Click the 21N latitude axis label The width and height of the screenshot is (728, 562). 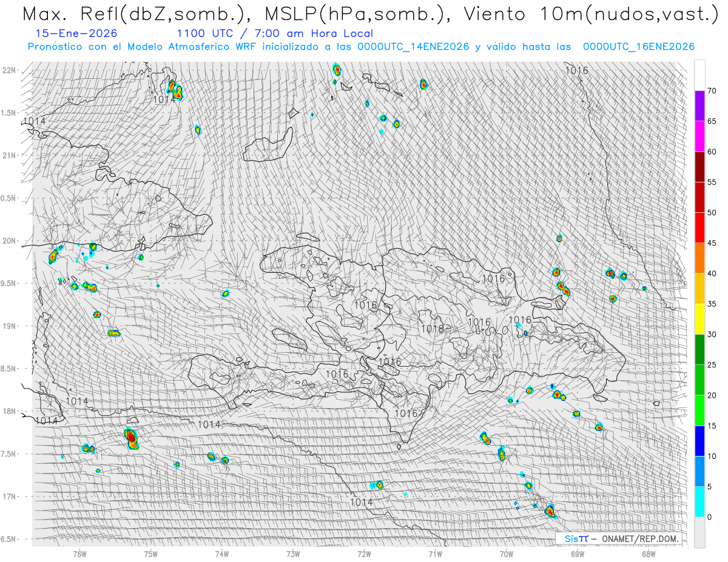pos(10,156)
